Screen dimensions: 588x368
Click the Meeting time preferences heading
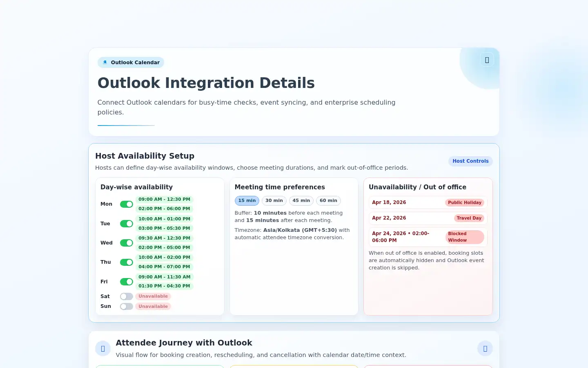click(x=280, y=187)
